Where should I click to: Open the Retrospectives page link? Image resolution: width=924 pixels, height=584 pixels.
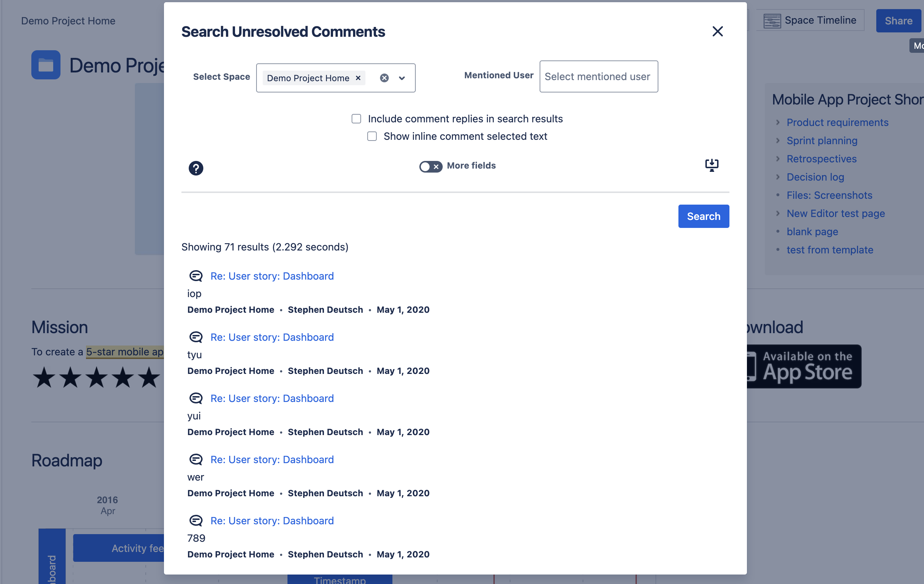pos(821,159)
